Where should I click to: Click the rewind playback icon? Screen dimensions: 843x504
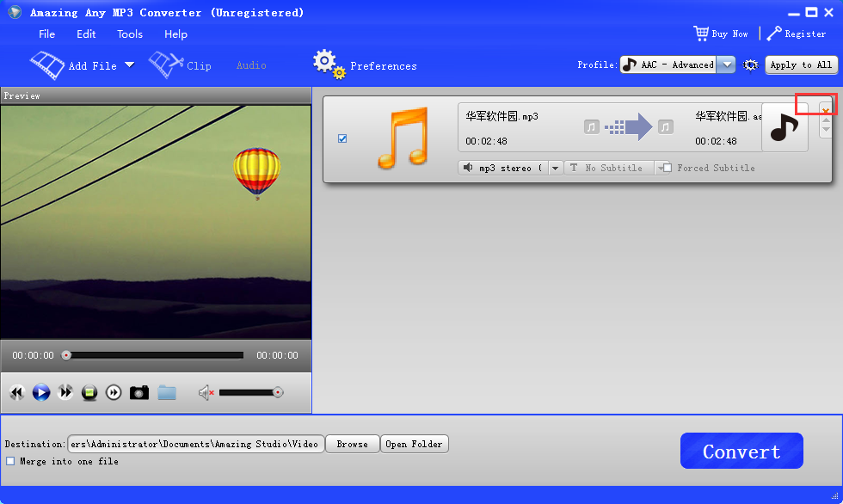coord(16,392)
